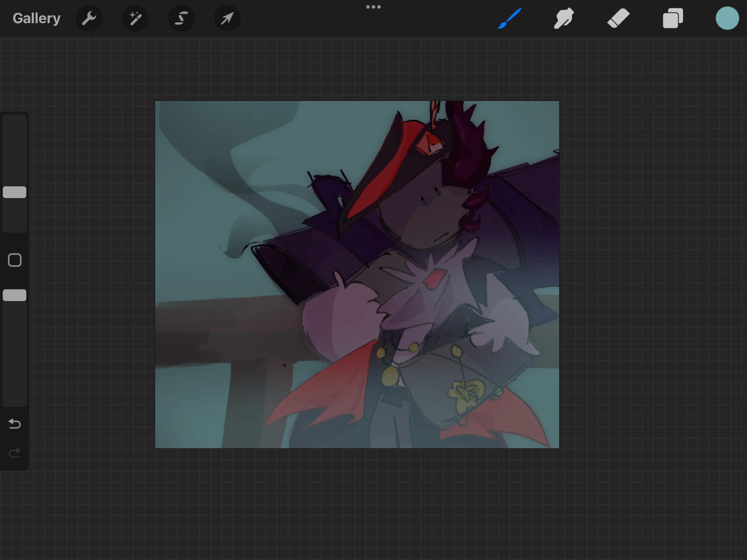
Task: Open the teal active color picker
Action: point(727,18)
